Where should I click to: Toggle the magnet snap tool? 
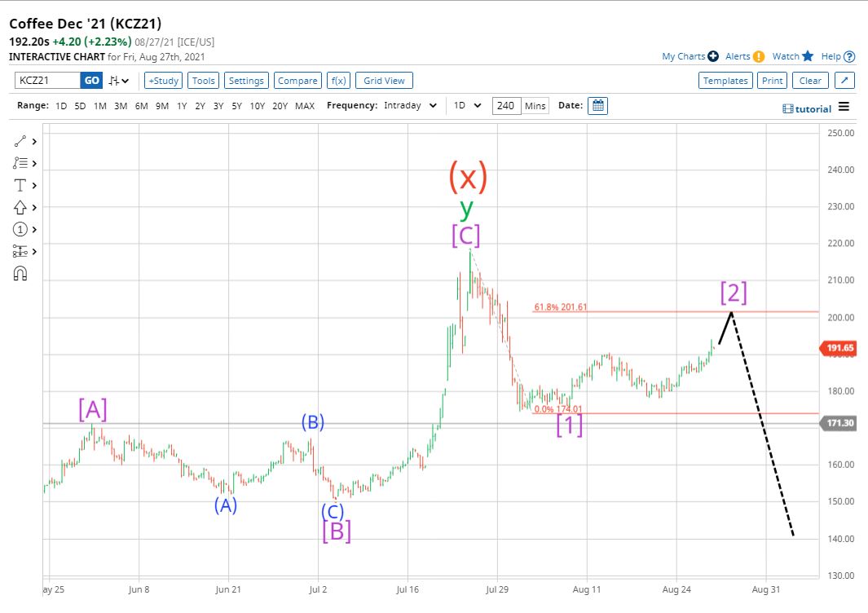[x=20, y=274]
